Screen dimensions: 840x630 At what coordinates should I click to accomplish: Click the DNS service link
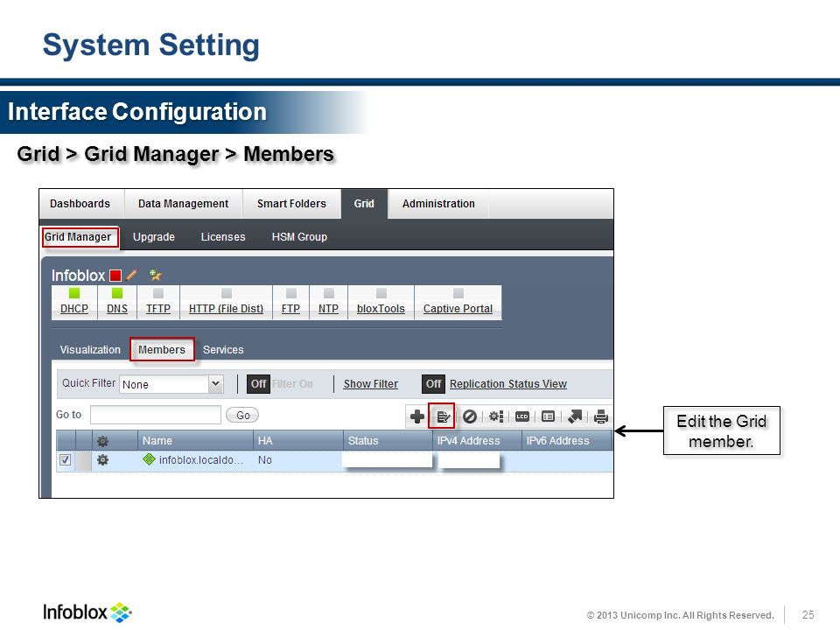(117, 309)
